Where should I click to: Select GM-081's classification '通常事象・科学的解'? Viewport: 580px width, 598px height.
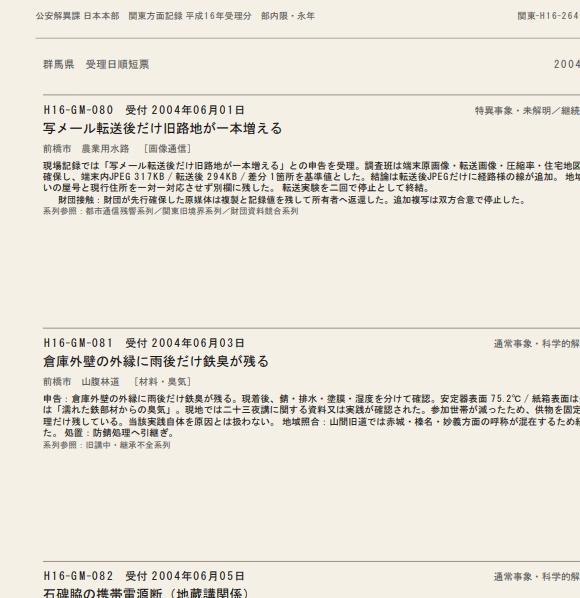click(x=537, y=344)
